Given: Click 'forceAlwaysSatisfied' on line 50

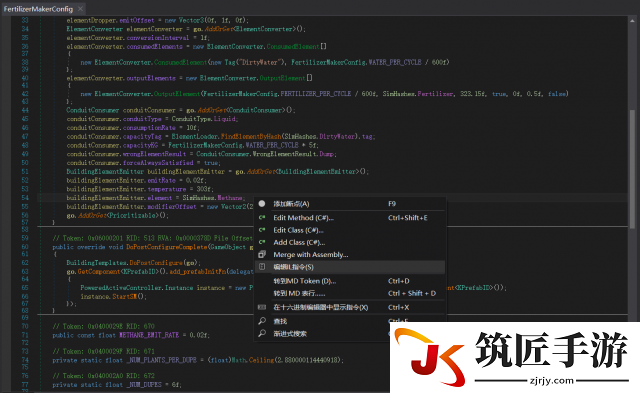Looking at the screenshot, I should (x=158, y=163).
